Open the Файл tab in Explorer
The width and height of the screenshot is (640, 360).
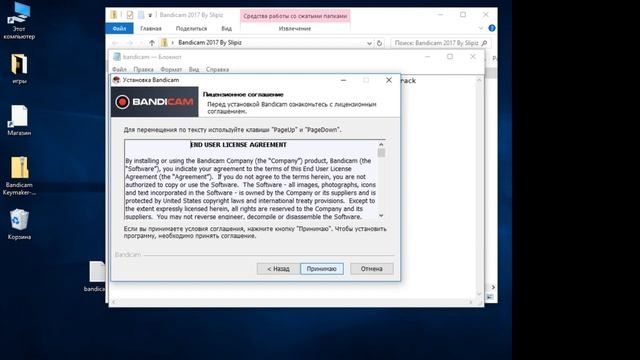(x=120, y=28)
